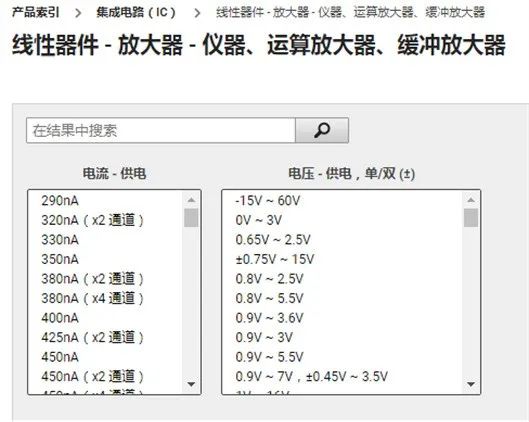Click the magnifier search button
Image resolution: width=529 pixels, height=422 pixels.
[322, 131]
